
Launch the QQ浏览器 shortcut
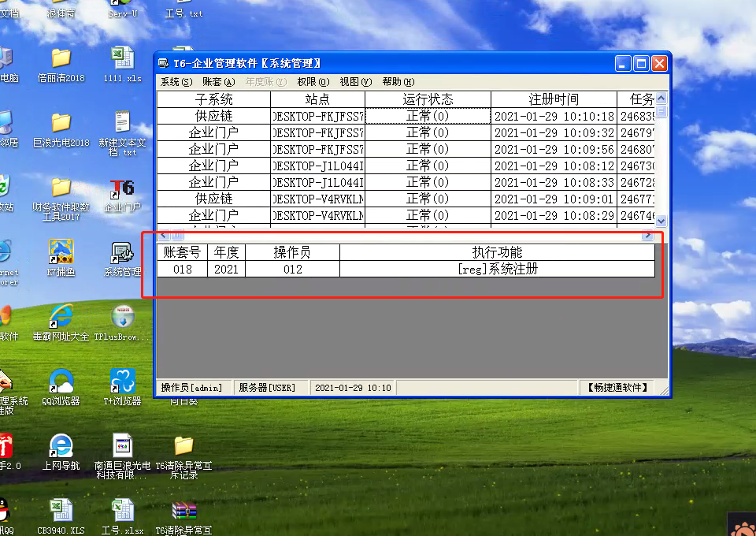[61, 382]
